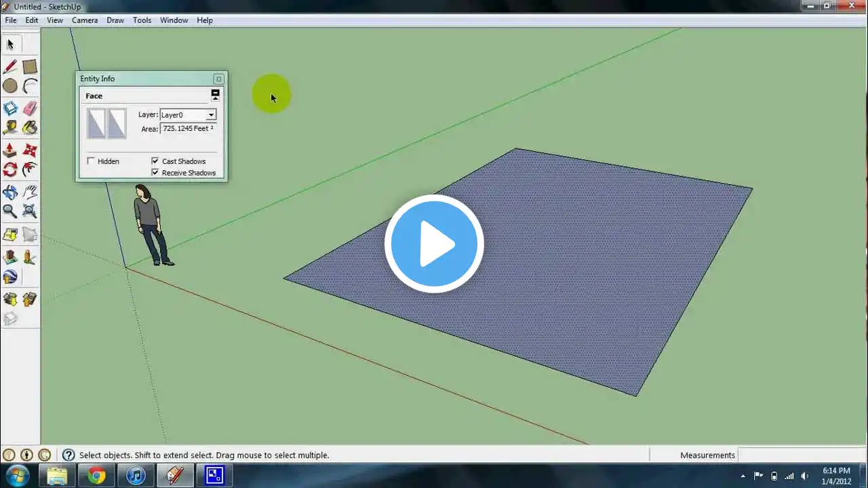Open the Help menu
This screenshot has height=488, width=868.
[205, 20]
